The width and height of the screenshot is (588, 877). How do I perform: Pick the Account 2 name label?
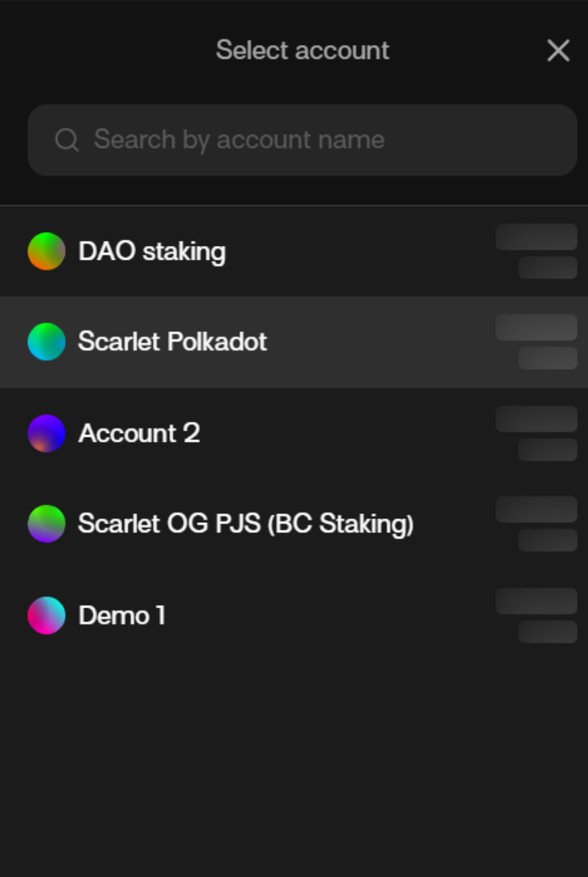(x=139, y=433)
